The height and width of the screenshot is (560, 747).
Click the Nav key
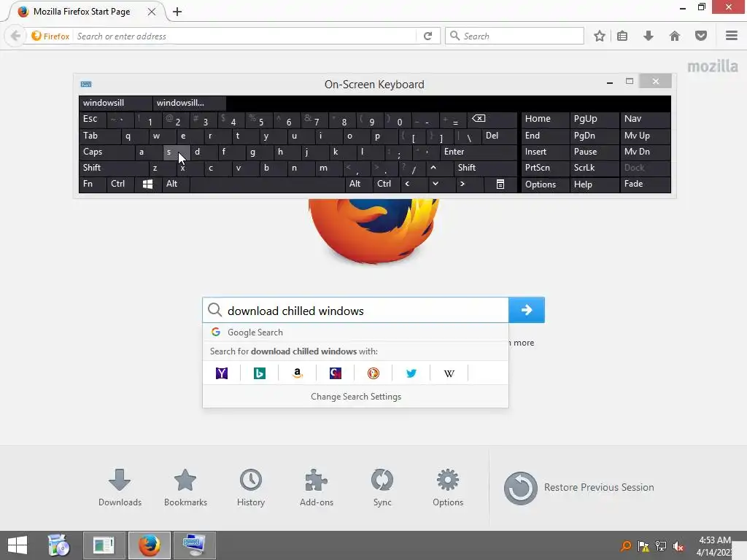coord(645,119)
